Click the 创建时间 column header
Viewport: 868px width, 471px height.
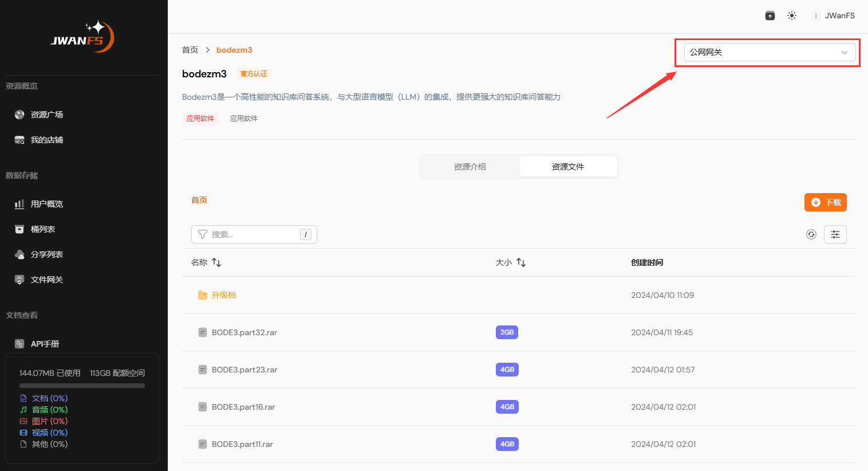(x=647, y=262)
